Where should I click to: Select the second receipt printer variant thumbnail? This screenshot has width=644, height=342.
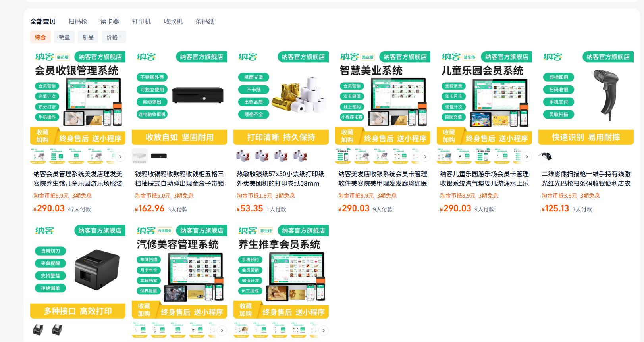(57, 330)
